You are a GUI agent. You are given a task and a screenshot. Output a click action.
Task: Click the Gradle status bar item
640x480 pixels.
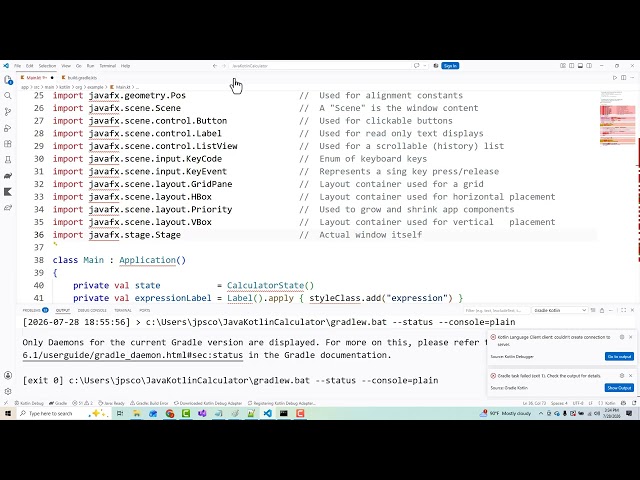click(x=58, y=403)
